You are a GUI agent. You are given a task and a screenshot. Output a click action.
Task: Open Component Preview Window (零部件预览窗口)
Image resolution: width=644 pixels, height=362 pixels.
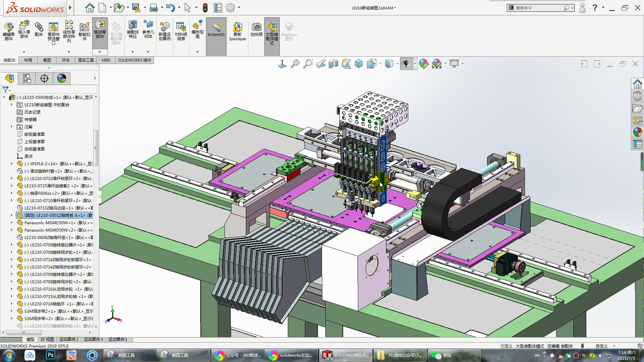click(x=53, y=34)
